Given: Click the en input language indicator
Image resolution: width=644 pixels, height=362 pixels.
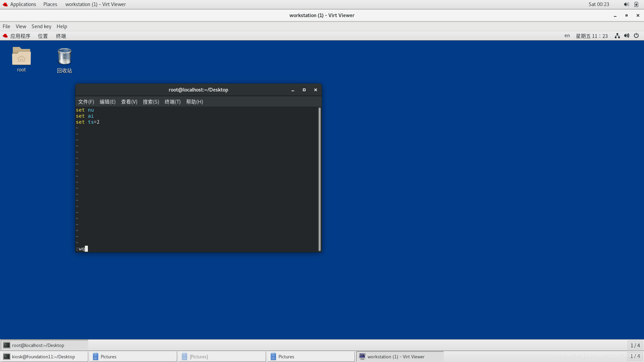Looking at the screenshot, I should (x=567, y=36).
